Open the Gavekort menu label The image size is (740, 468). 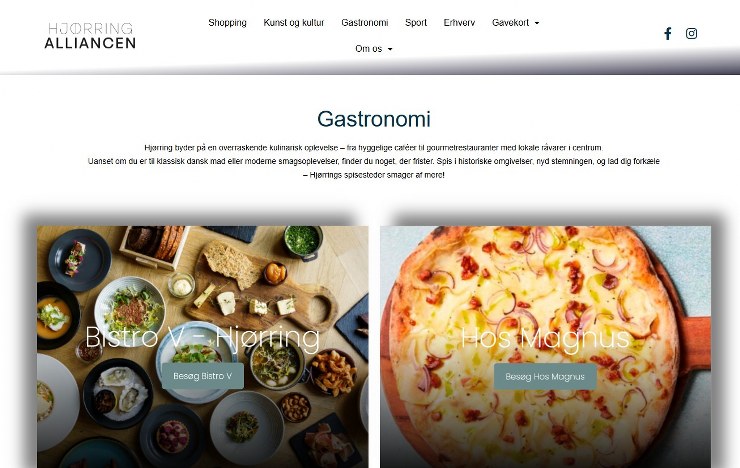510,23
